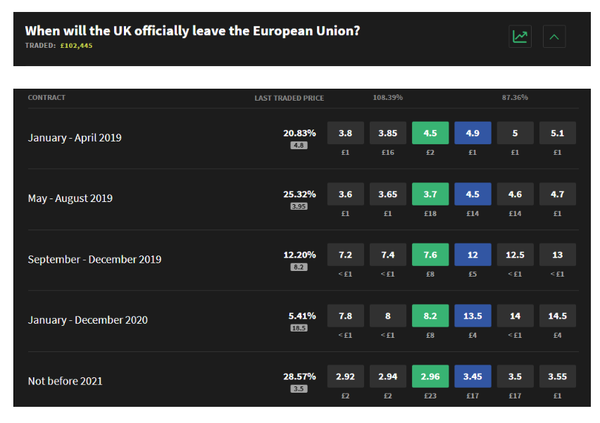600x423 pixels.
Task: Click the green 4.5 price for January - April 2019
Action: (x=430, y=132)
